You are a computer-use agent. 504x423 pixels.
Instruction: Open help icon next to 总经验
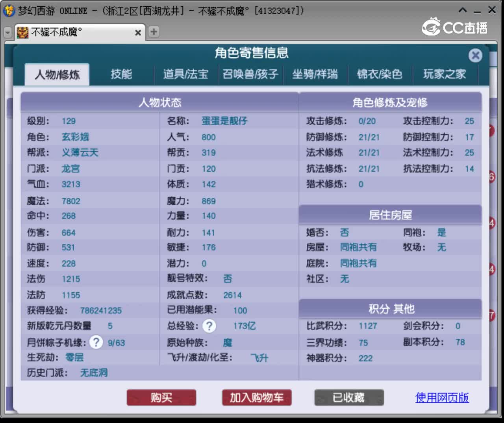pos(209,326)
